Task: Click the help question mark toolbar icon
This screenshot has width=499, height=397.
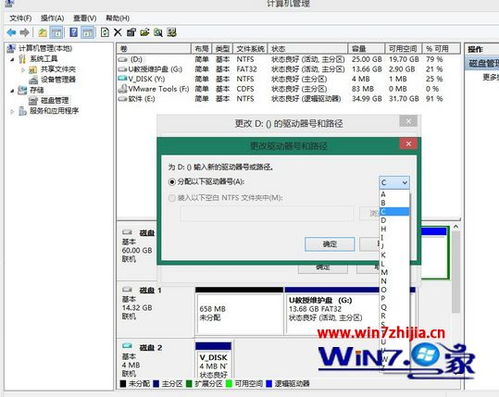Action: (x=74, y=33)
